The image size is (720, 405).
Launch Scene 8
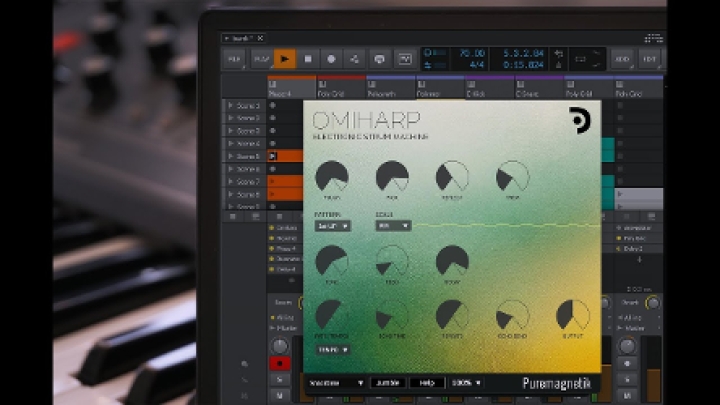coord(231,194)
